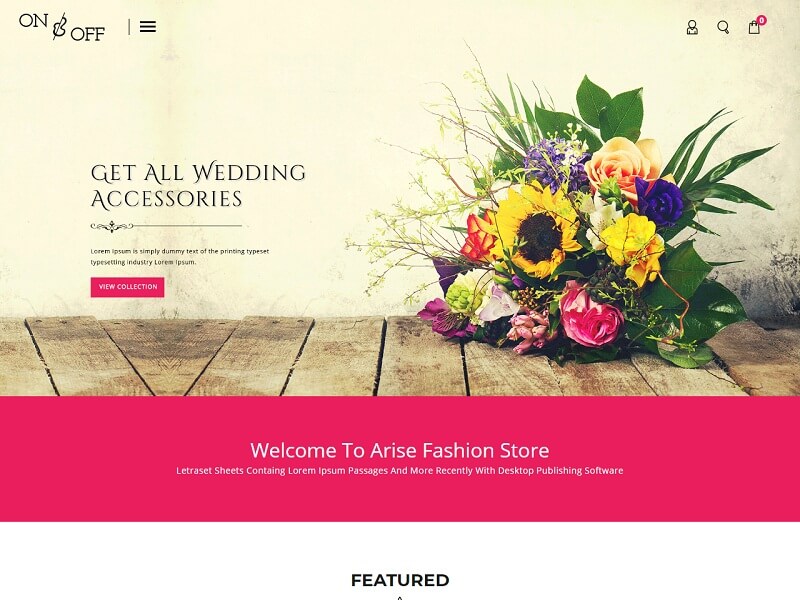Click the Letraset Sheets subtitle text
The image size is (800, 600).
coord(399,470)
